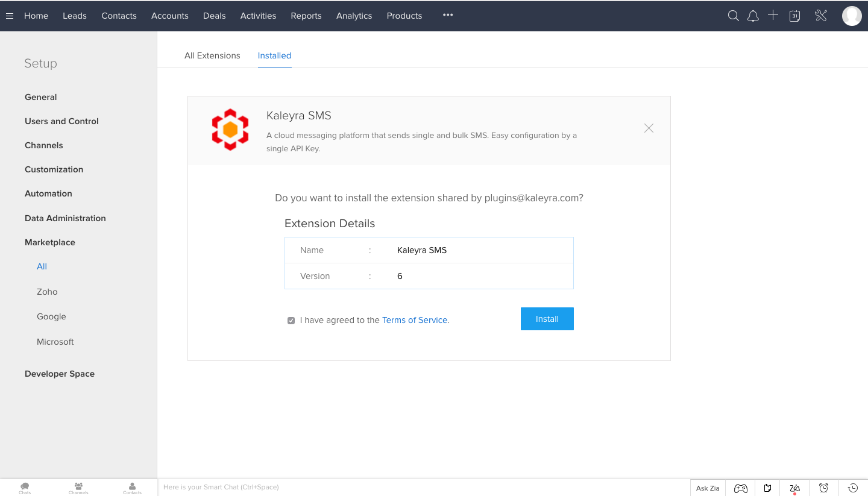868x496 pixels.
Task: Expand the Data Administration section
Action: point(65,218)
